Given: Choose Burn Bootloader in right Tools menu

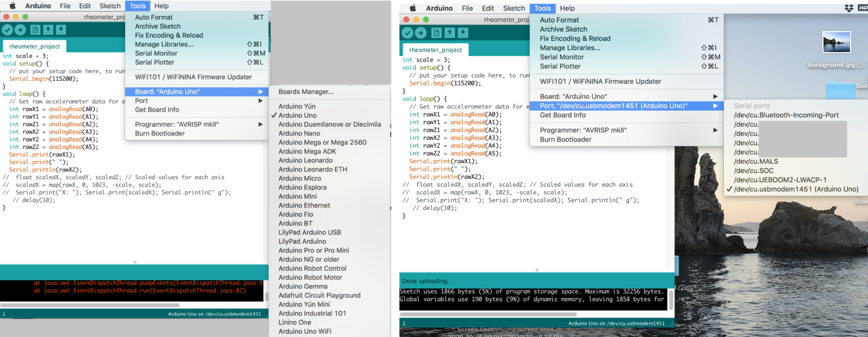Looking at the screenshot, I should click(x=627, y=140).
